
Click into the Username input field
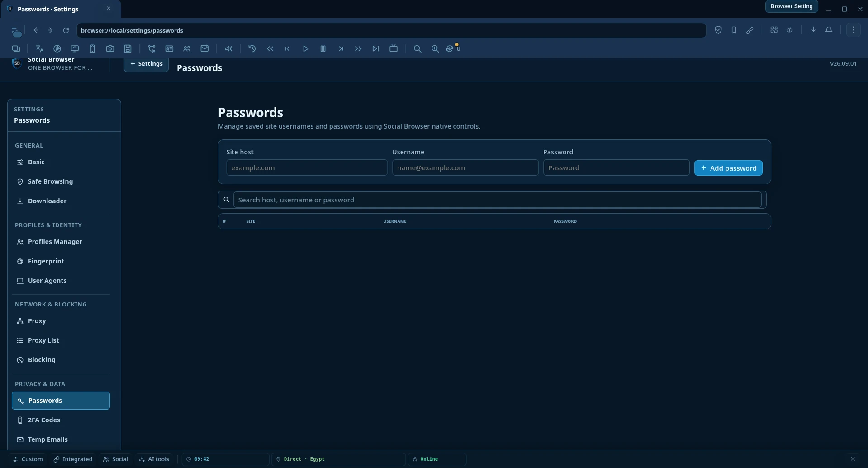click(x=465, y=167)
